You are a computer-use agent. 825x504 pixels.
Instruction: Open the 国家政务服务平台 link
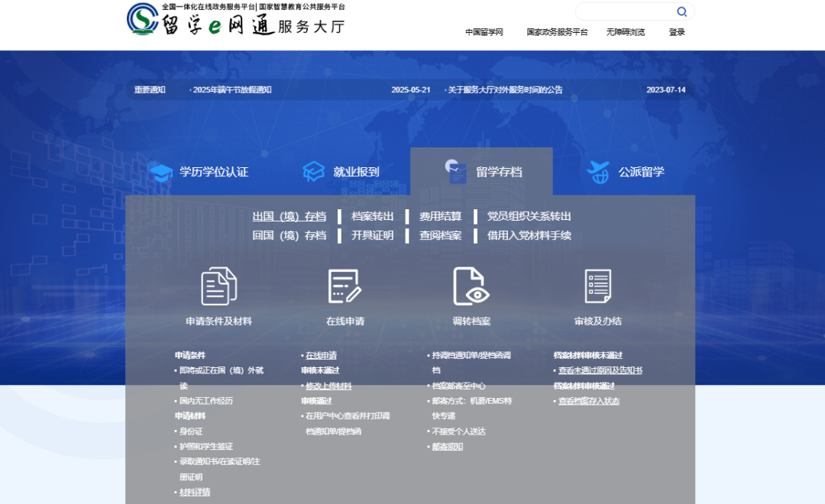point(557,32)
